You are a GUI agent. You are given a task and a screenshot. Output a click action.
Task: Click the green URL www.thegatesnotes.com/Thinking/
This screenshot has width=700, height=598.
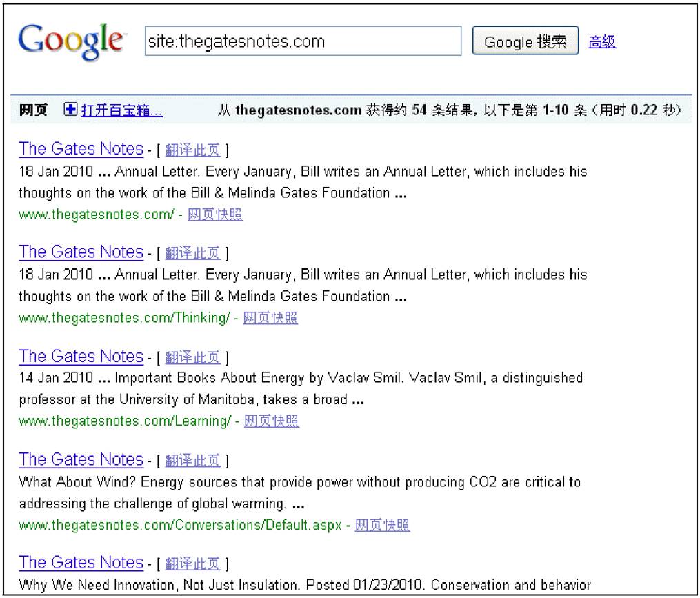click(x=124, y=317)
